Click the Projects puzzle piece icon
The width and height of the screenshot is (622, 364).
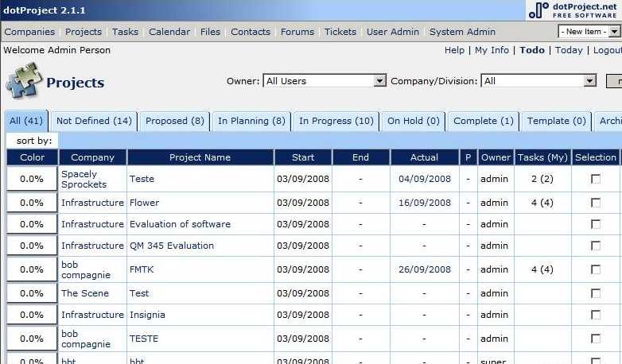point(24,81)
